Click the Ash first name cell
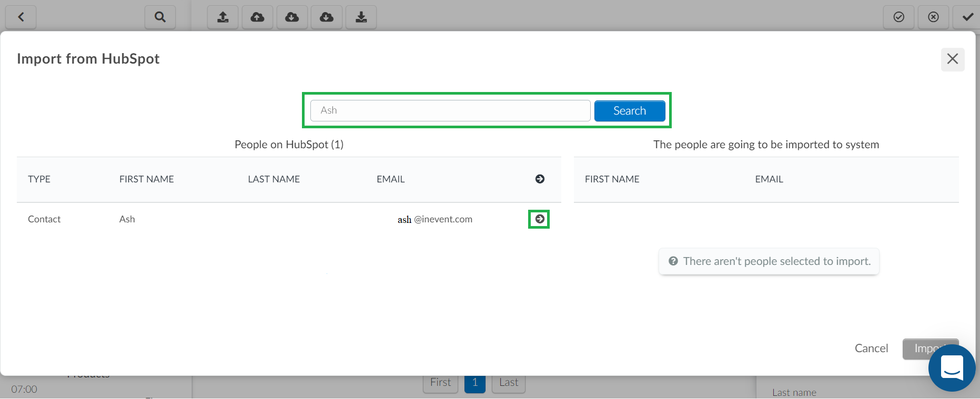This screenshot has width=980, height=399. point(127,219)
